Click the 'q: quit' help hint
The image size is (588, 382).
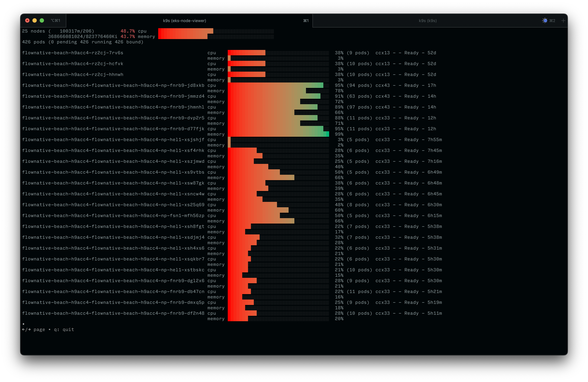64,330
